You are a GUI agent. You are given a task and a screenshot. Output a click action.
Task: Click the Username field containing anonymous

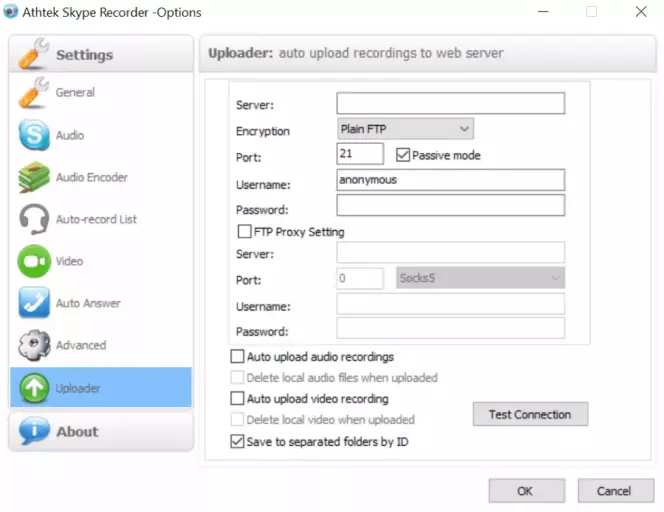tap(451, 180)
